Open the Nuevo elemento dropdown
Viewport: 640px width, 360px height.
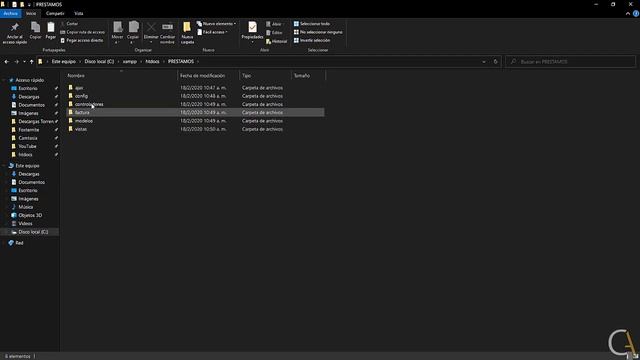[x=216, y=24]
